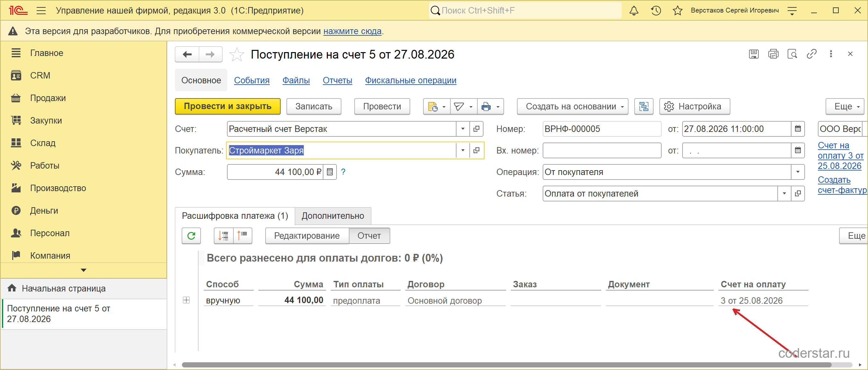Open toolbar print icon
Viewport: 868px width, 370px height.
[x=486, y=106]
